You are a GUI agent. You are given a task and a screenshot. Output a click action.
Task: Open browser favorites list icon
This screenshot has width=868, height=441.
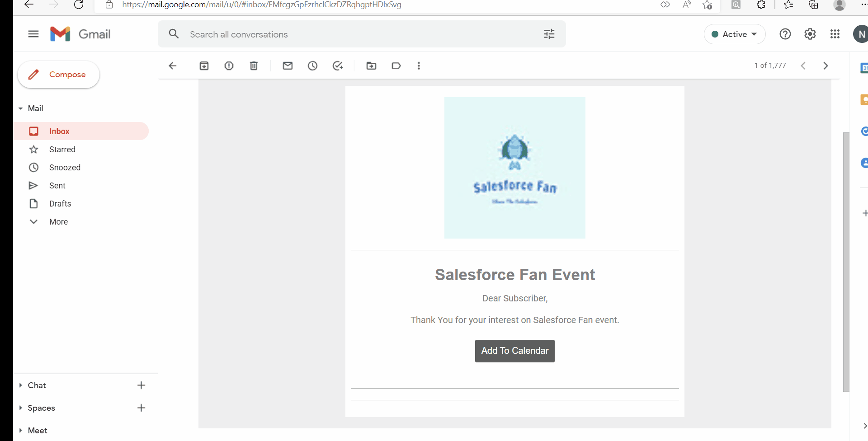(789, 5)
